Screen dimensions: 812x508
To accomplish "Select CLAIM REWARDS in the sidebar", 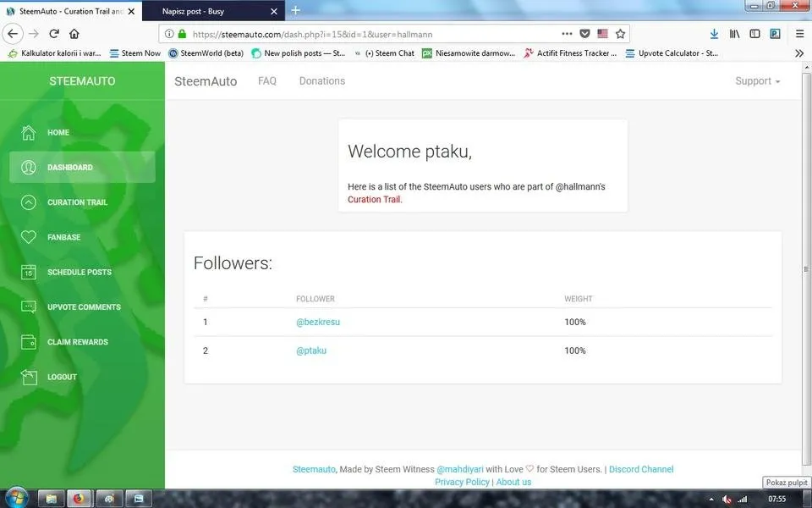I will click(x=82, y=342).
